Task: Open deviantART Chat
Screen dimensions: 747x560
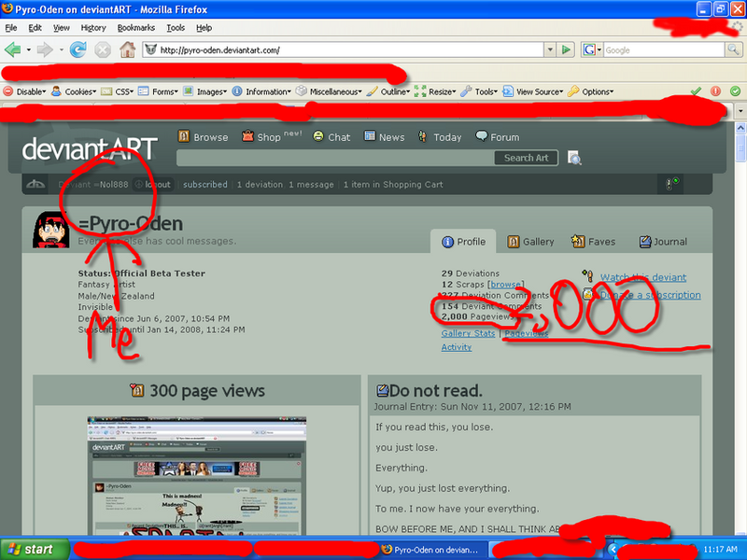Action: (331, 137)
